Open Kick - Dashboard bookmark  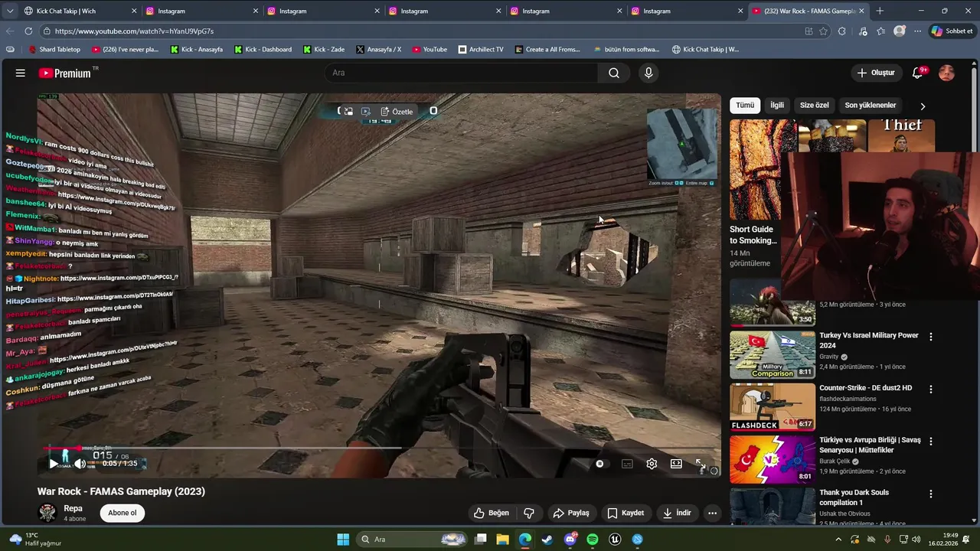click(x=263, y=50)
